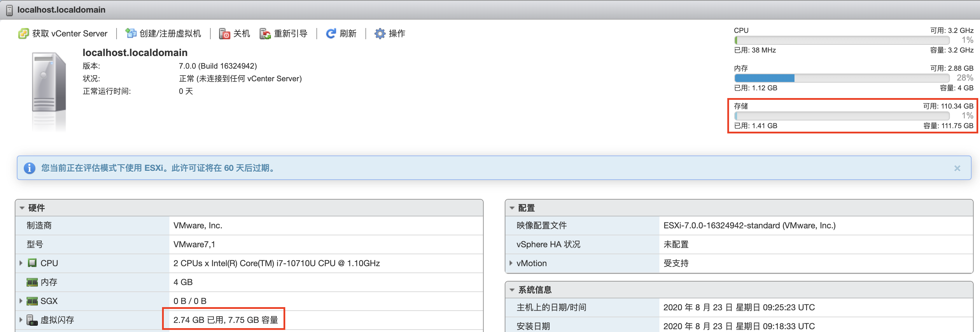Expand the SGX hardware row
The image size is (980, 332).
(21, 301)
